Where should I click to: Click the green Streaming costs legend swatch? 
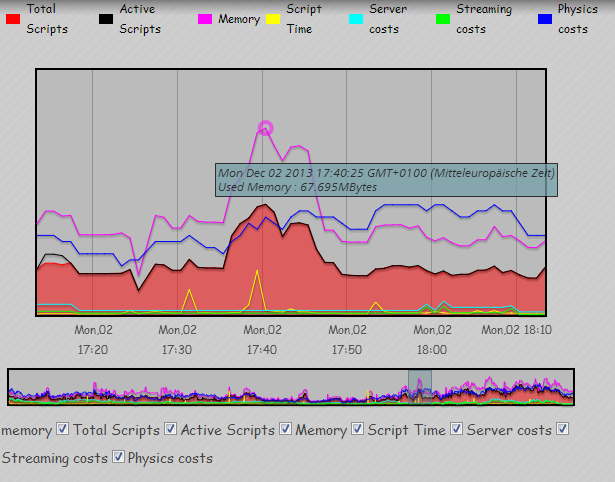pyautogui.click(x=441, y=19)
